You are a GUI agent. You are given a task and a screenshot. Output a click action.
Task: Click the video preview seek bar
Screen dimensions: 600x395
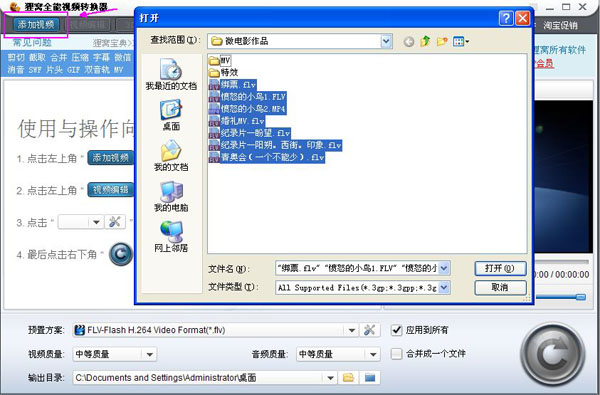click(561, 262)
